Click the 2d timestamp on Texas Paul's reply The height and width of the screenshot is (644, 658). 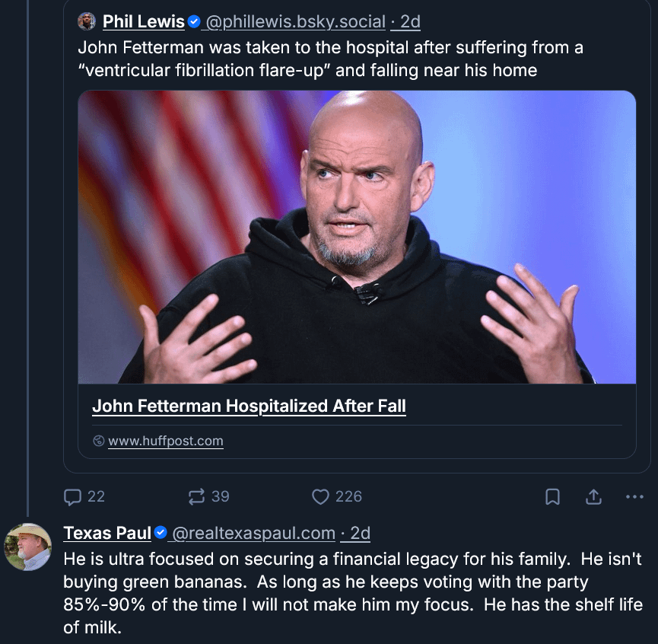coord(361,533)
